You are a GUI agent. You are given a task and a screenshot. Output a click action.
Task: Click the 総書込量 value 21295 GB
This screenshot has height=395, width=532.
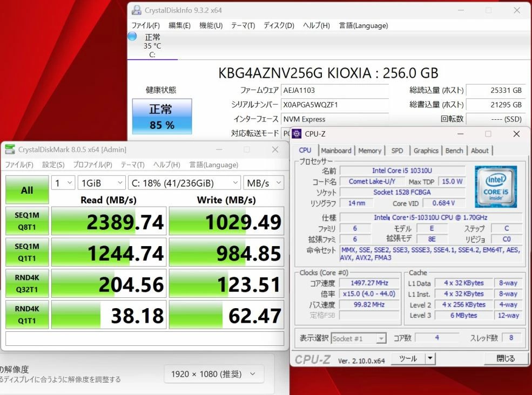496,105
